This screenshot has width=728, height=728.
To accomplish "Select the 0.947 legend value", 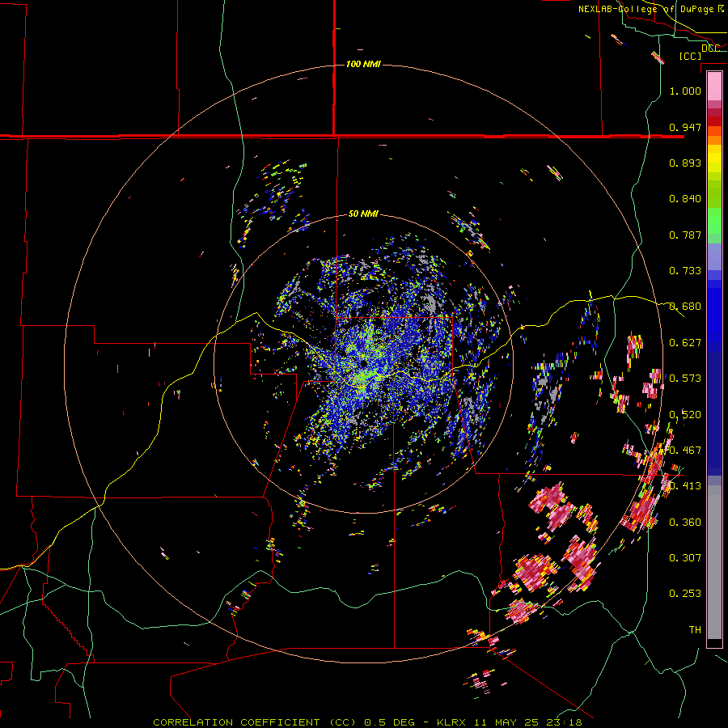I will 685,127.
